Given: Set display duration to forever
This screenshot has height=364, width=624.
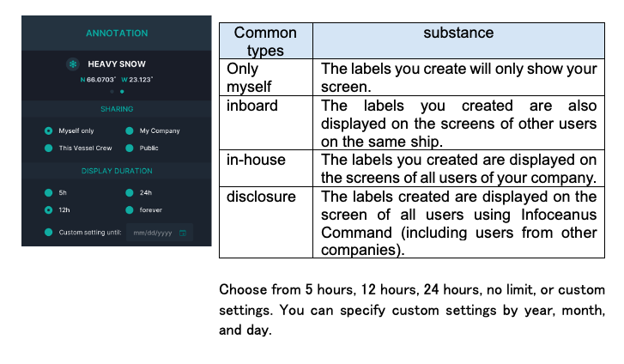Looking at the screenshot, I should (x=130, y=209).
